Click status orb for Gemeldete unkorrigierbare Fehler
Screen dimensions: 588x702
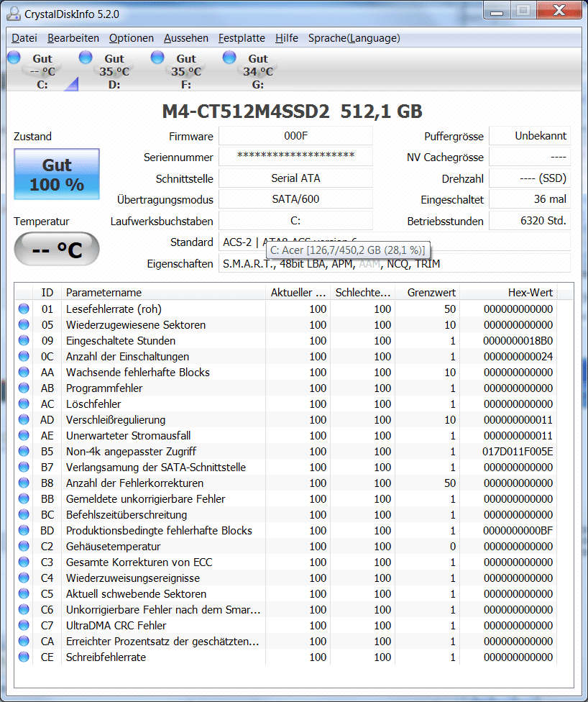coord(24,498)
